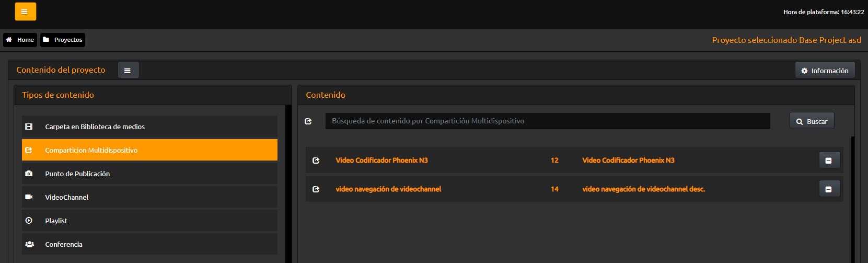Click share icon on Video Codificador Phoenix row
Screen dimensions: 868x263
pyautogui.click(x=316, y=161)
